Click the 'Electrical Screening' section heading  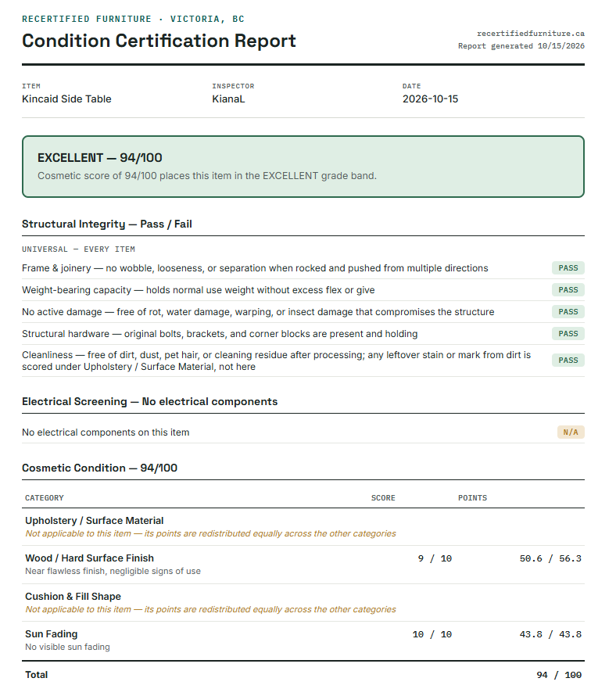(149, 401)
